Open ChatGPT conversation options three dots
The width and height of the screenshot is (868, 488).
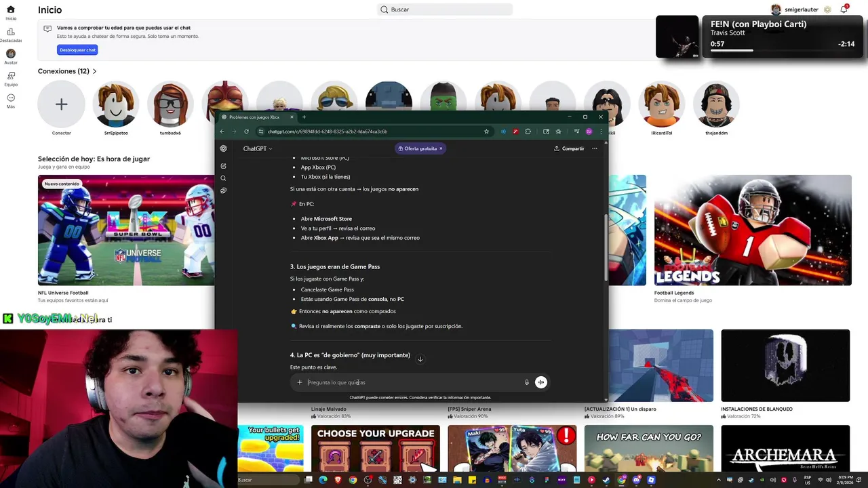tap(595, 148)
